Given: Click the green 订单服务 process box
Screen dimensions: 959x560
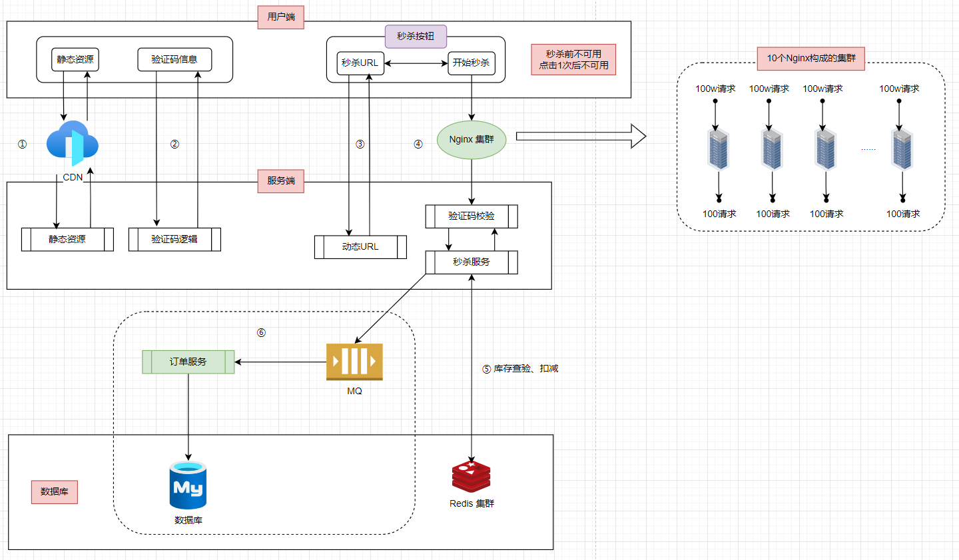Looking at the screenshot, I should pyautogui.click(x=188, y=362).
